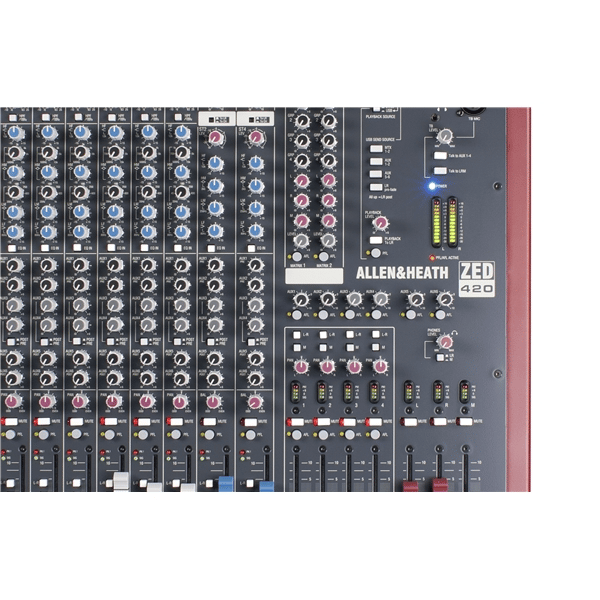Viewport: 600px width, 600px height.
Task: Engage the EQ IN button on ST4
Action: coord(251,248)
